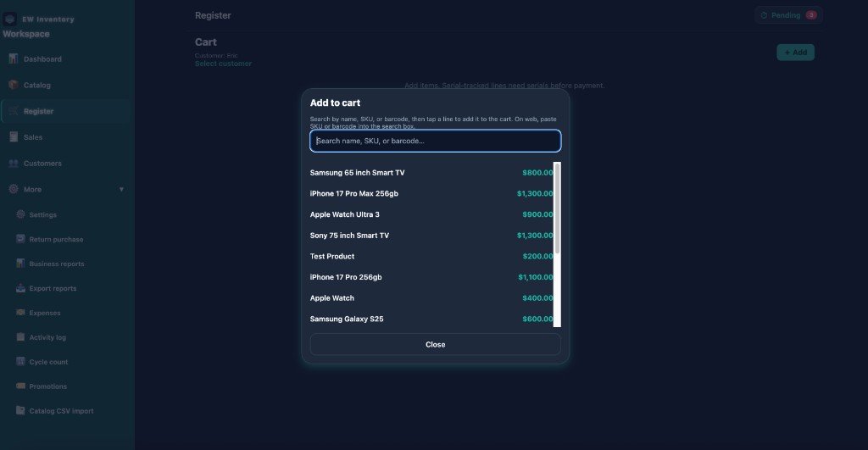Add Samsung Galaxy S25 to cart
The image size is (868, 450).
pos(431,319)
